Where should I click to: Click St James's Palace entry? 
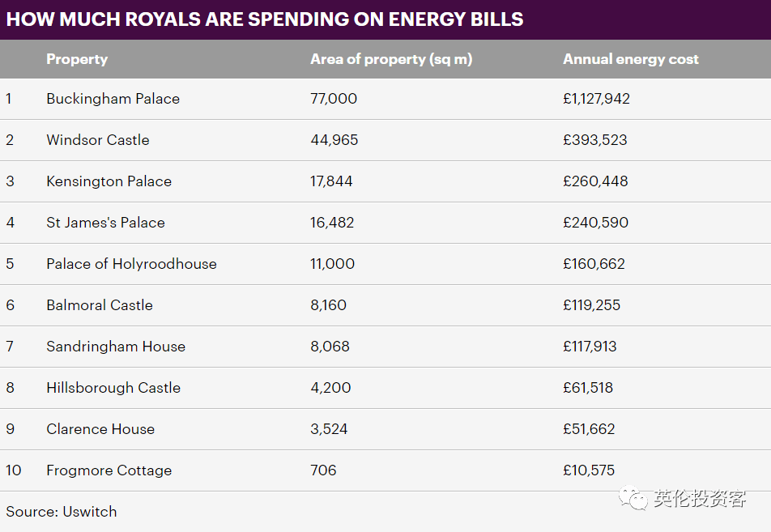tap(105, 223)
